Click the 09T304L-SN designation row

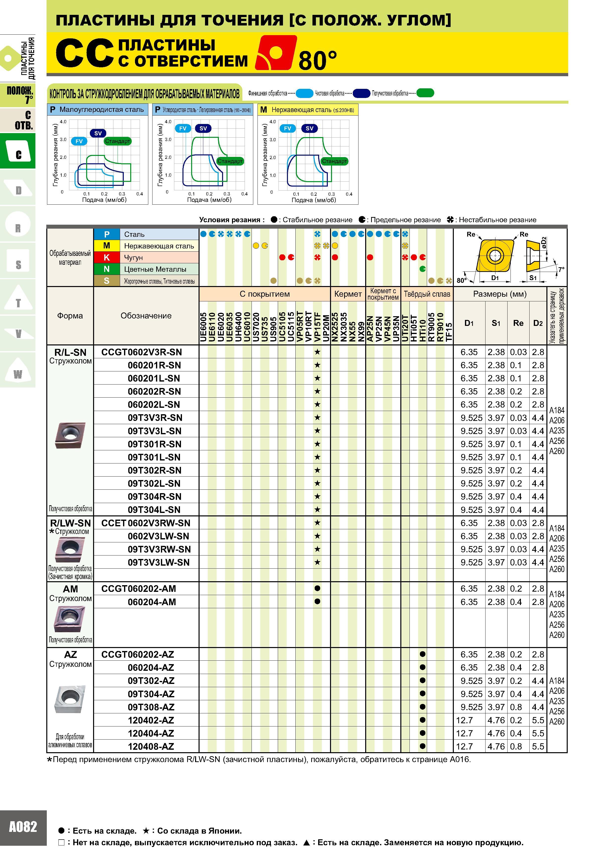[154, 510]
